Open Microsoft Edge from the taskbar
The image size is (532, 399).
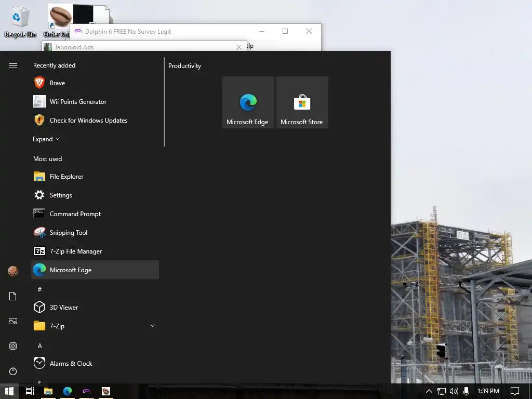click(68, 391)
